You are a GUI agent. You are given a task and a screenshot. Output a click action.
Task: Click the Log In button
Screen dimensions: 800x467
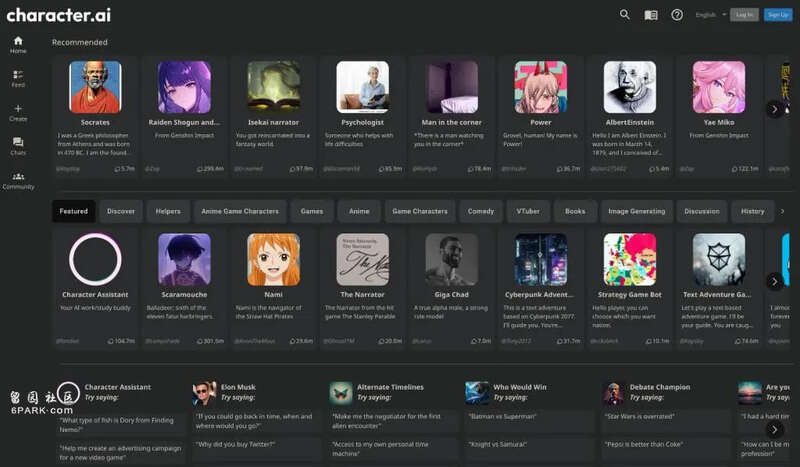pyautogui.click(x=744, y=15)
